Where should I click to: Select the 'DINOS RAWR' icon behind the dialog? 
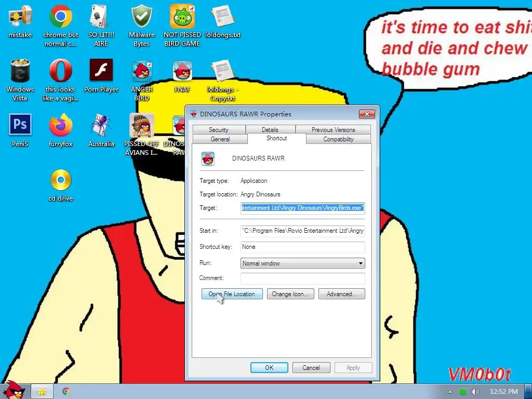click(x=174, y=135)
